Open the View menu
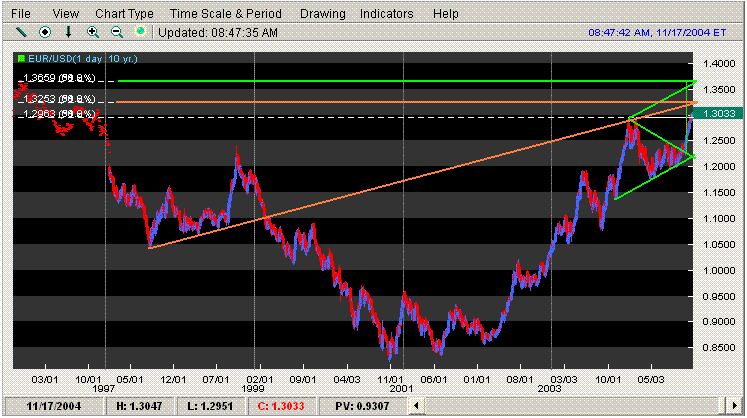The height and width of the screenshot is (418, 747). coord(66,14)
